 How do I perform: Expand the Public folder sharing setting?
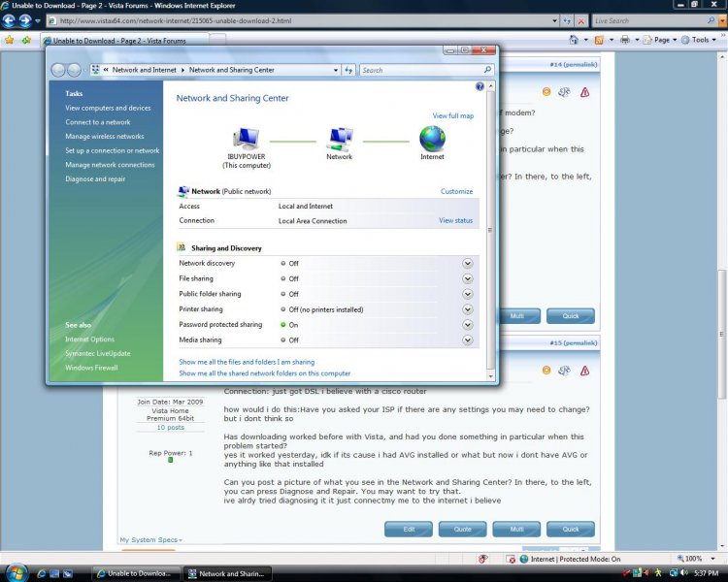click(468, 294)
